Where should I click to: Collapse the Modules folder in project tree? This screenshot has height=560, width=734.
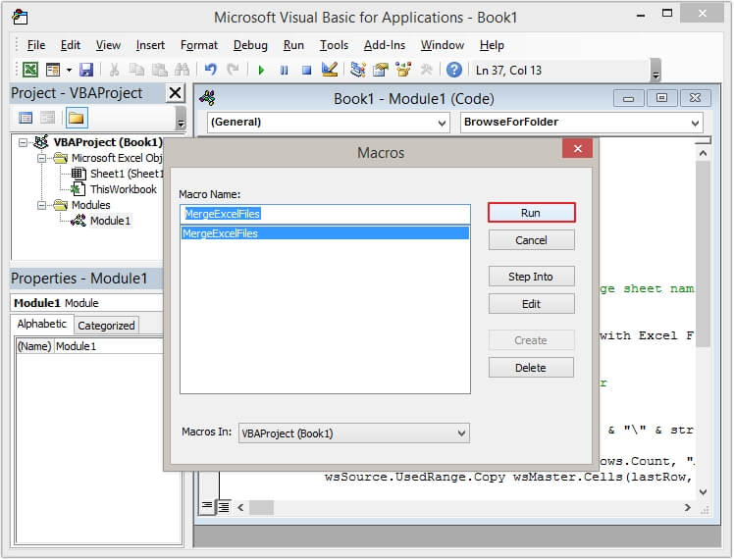click(x=42, y=205)
